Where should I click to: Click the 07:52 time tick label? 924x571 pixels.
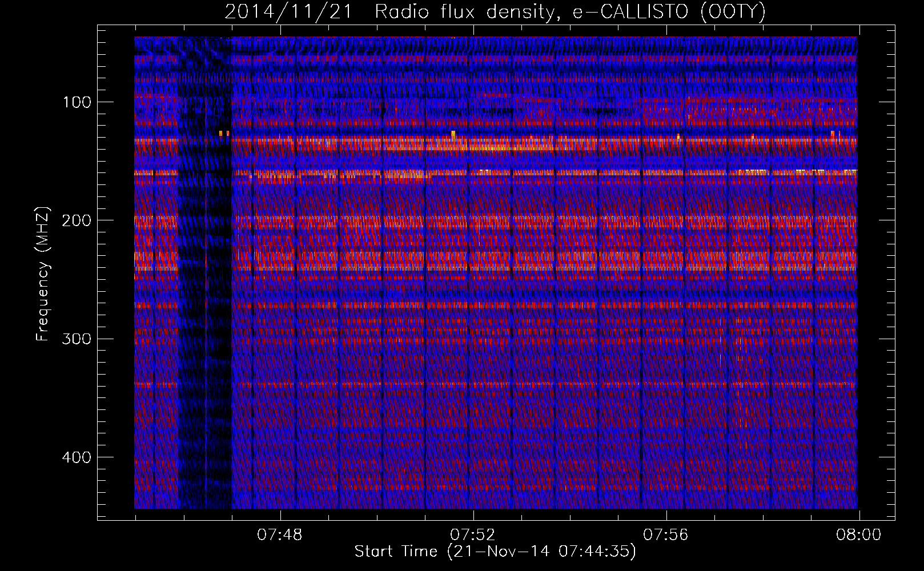click(x=473, y=535)
